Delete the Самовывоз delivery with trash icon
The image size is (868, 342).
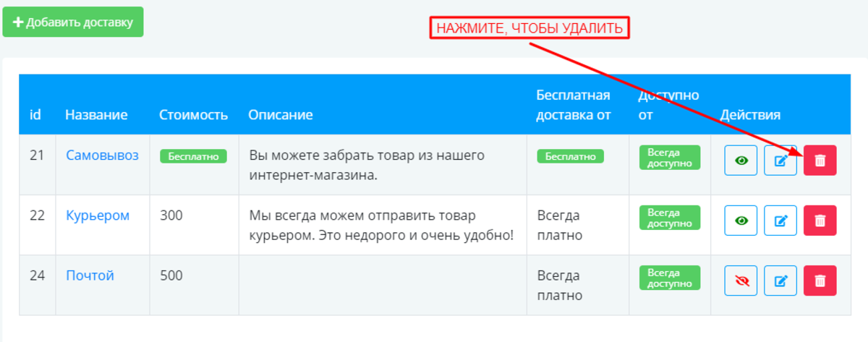[820, 161]
